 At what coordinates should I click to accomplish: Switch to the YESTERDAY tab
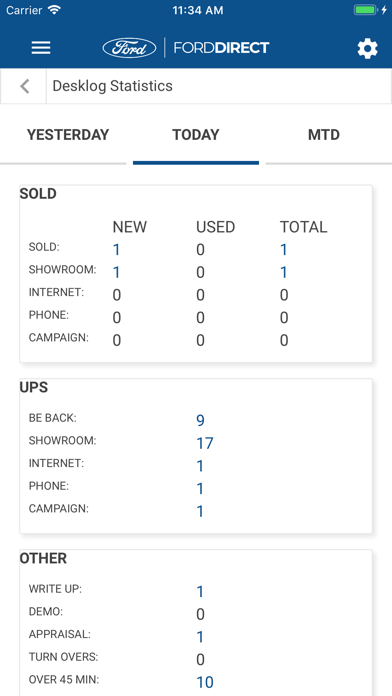68,134
